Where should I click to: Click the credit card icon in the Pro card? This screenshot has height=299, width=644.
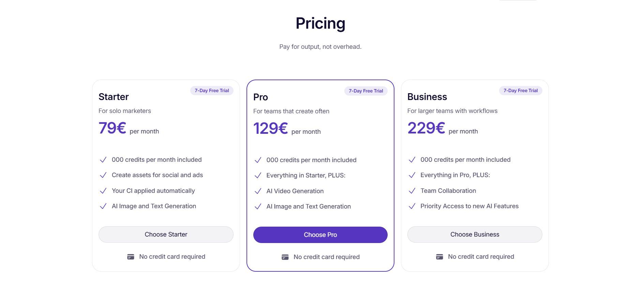pos(285,257)
